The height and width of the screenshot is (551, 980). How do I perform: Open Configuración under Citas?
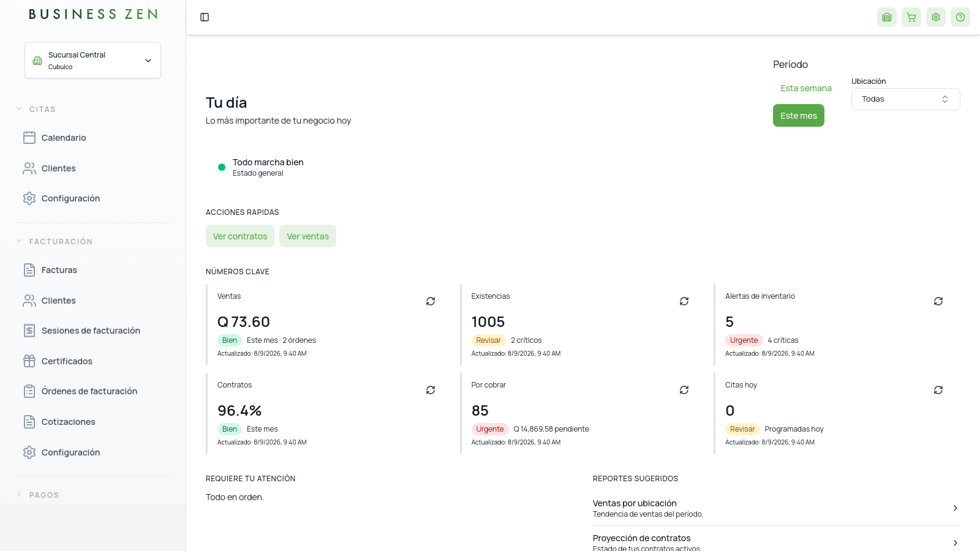(61, 198)
